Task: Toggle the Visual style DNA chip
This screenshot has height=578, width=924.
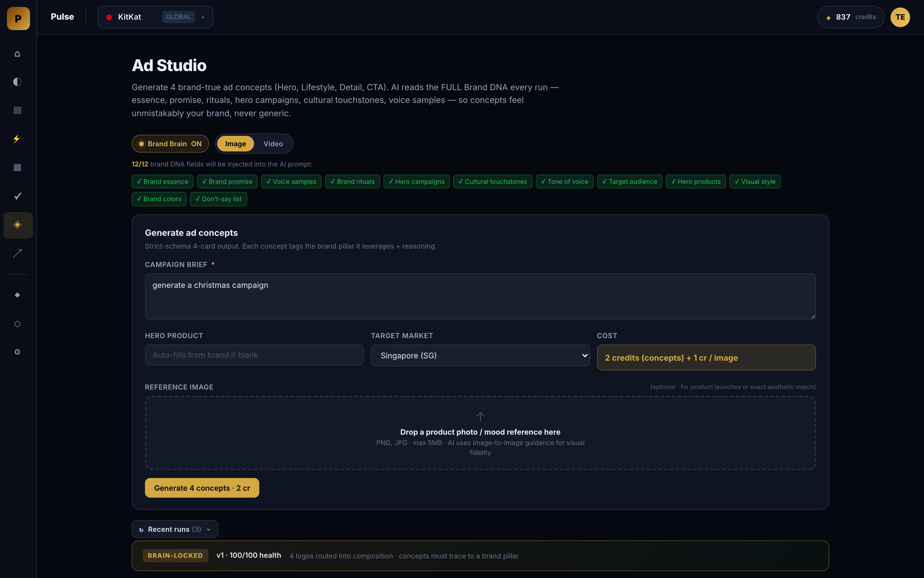Action: coord(755,181)
